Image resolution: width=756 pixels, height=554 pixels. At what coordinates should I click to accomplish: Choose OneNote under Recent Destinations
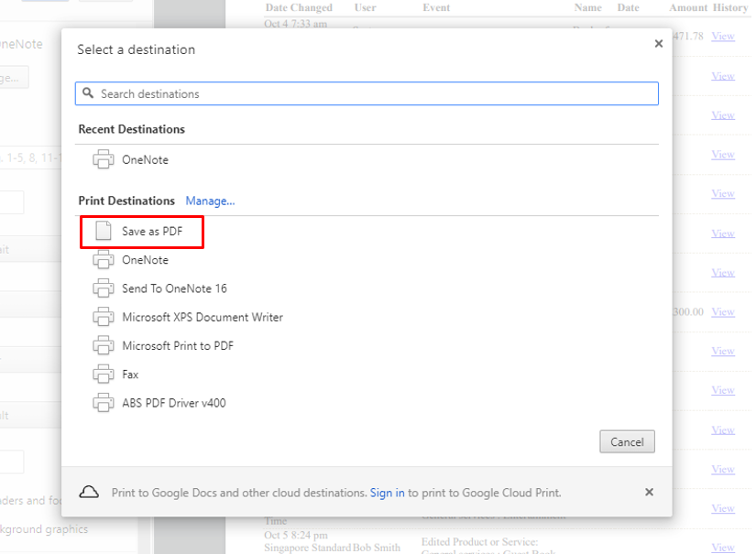pyautogui.click(x=145, y=160)
